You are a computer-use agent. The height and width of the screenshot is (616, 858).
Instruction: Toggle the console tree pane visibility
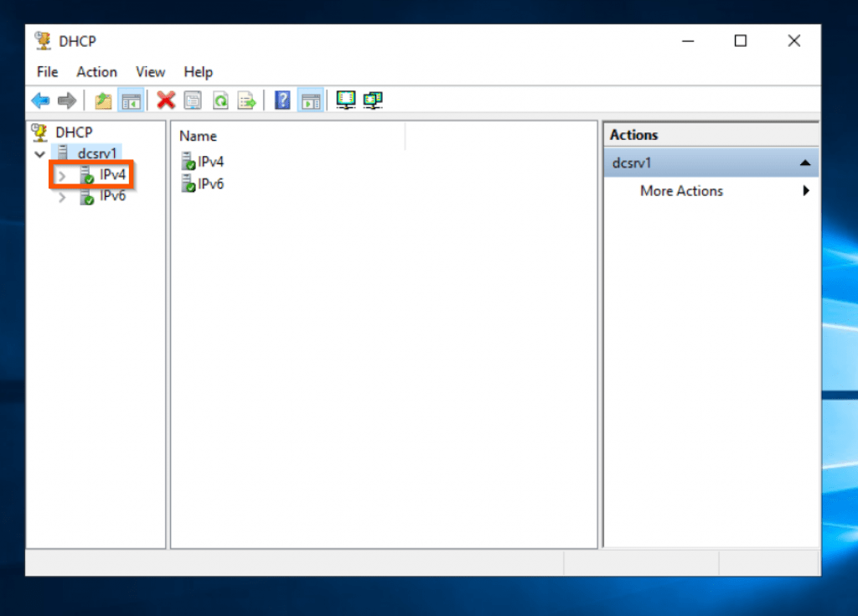pyautogui.click(x=131, y=100)
